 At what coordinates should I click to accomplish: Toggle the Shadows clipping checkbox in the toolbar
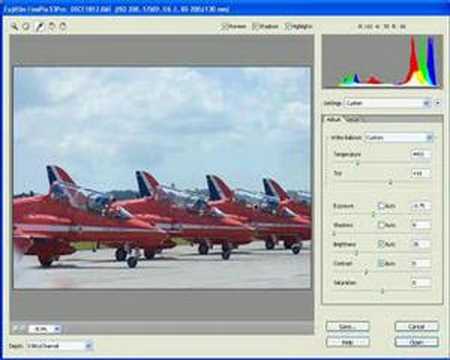(x=256, y=26)
